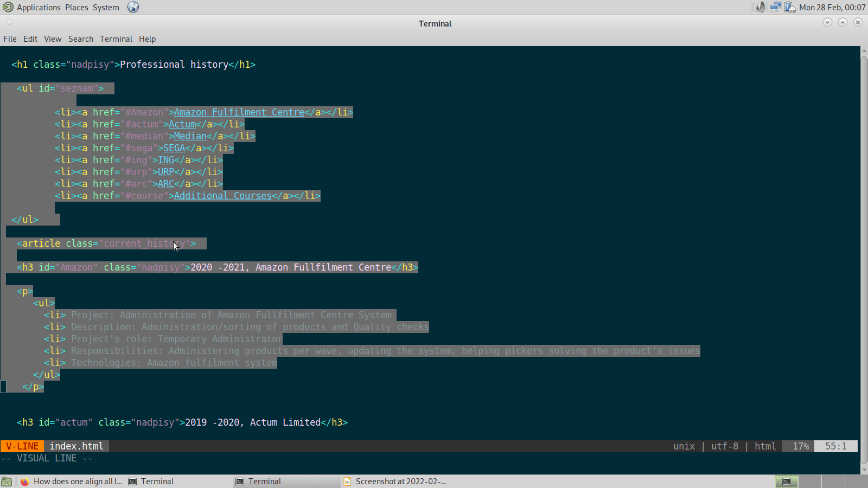Click the terminal icon in the bottom-right tray
Screen dimensions: 868x488
click(x=787, y=481)
